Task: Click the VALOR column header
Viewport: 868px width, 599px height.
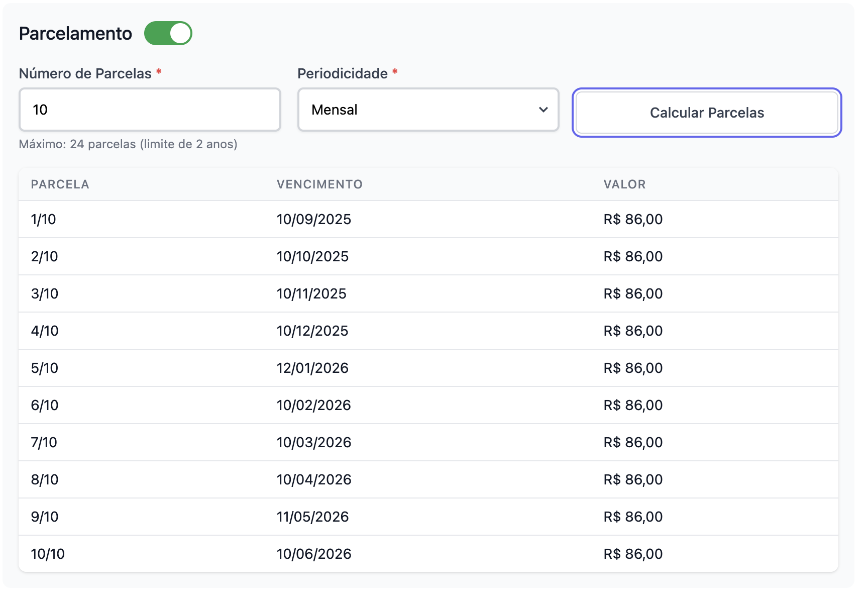Action: pyautogui.click(x=624, y=184)
